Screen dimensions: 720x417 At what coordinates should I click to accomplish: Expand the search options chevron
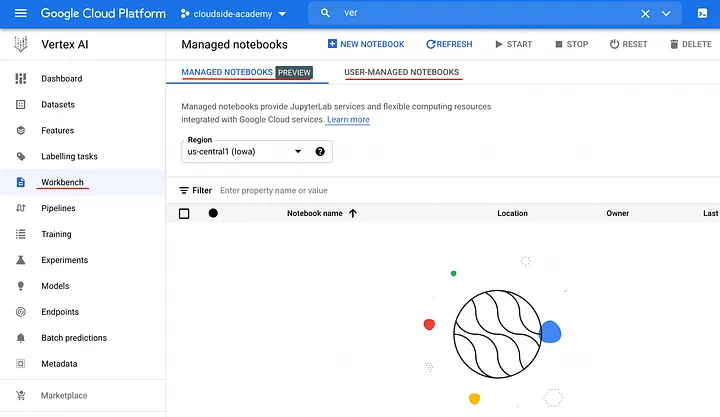coord(666,14)
